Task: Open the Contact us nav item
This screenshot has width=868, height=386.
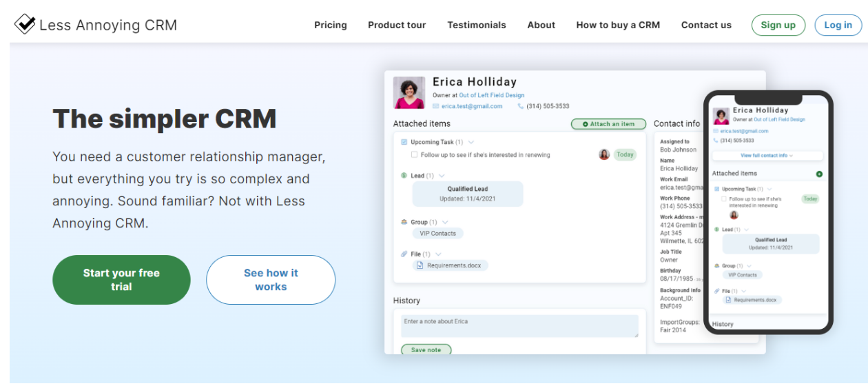Action: (706, 25)
